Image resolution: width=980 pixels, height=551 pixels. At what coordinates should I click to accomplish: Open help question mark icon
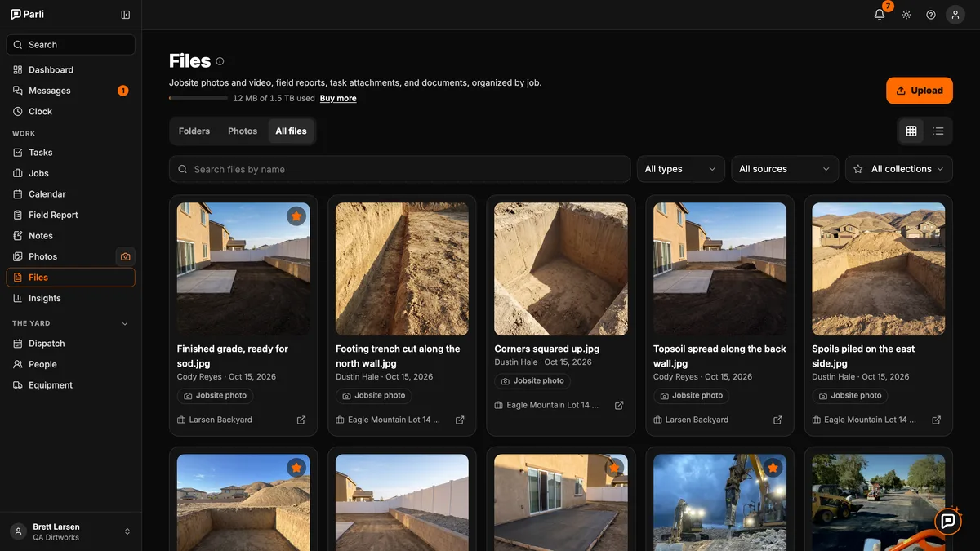pyautogui.click(x=931, y=15)
